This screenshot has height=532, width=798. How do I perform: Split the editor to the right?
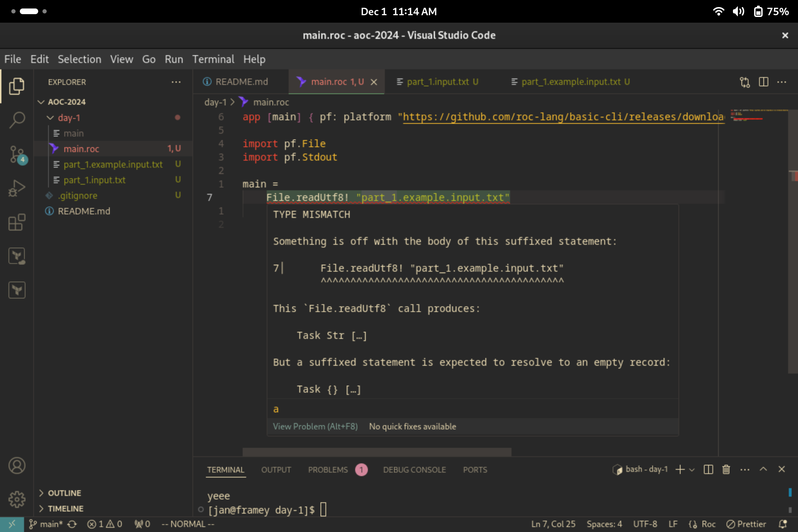[763, 82]
